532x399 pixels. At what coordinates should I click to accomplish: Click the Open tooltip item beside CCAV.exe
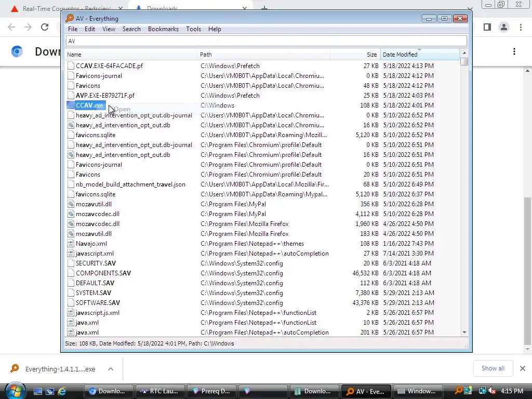[x=122, y=109]
